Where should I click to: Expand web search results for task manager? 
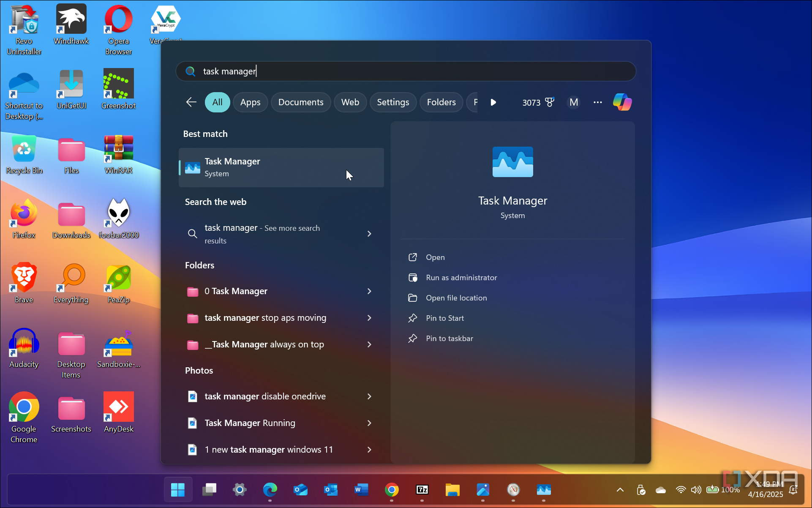pos(369,234)
